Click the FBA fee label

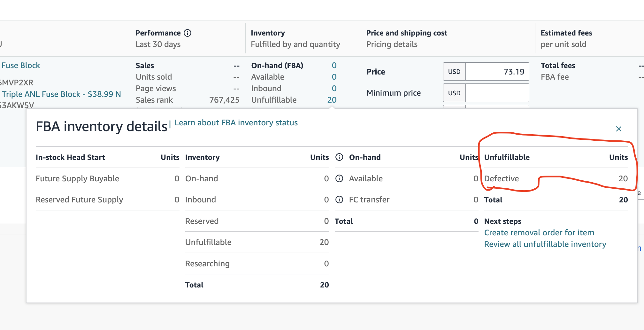555,77
